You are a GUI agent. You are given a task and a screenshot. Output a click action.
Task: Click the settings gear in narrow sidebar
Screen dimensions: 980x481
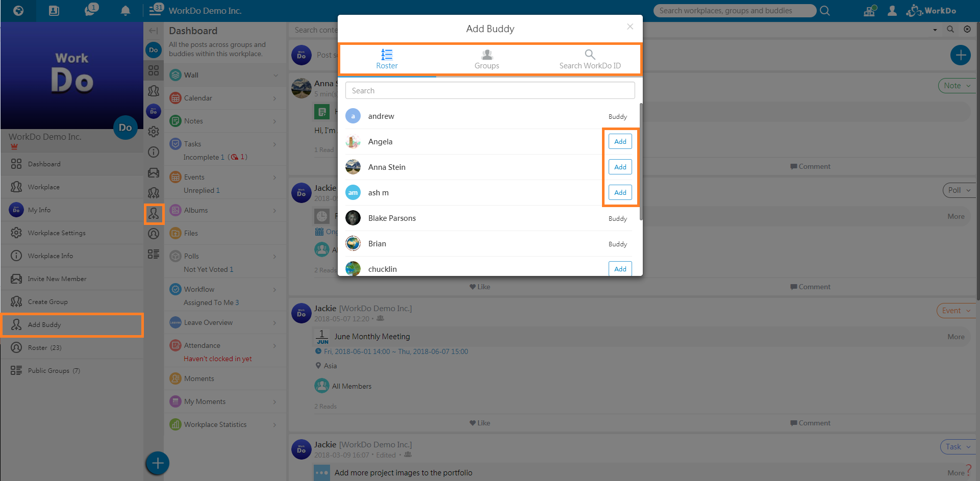click(x=154, y=132)
